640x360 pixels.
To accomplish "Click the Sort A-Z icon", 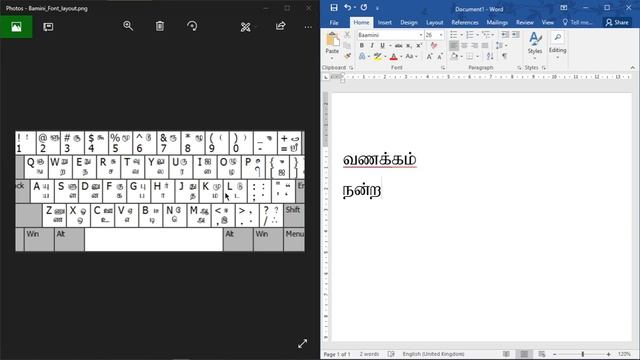I will [490, 56].
